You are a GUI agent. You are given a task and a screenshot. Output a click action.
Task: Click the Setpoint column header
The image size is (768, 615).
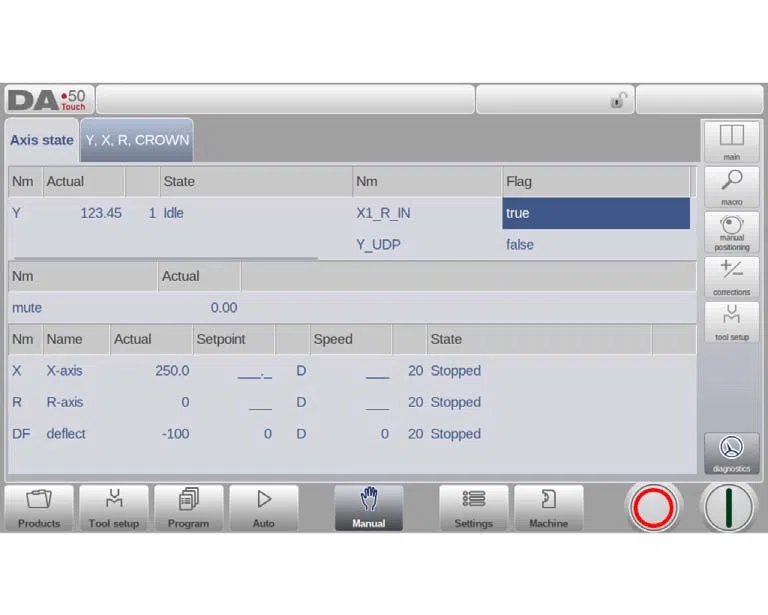click(234, 339)
